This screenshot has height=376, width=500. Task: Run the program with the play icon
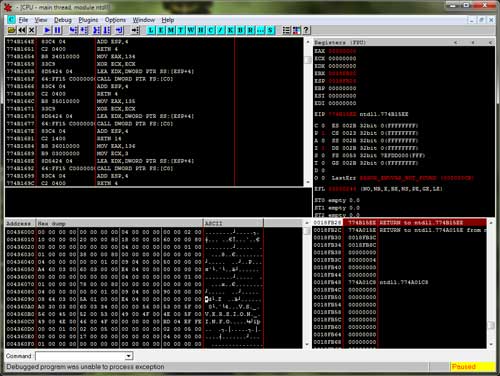click(47, 30)
